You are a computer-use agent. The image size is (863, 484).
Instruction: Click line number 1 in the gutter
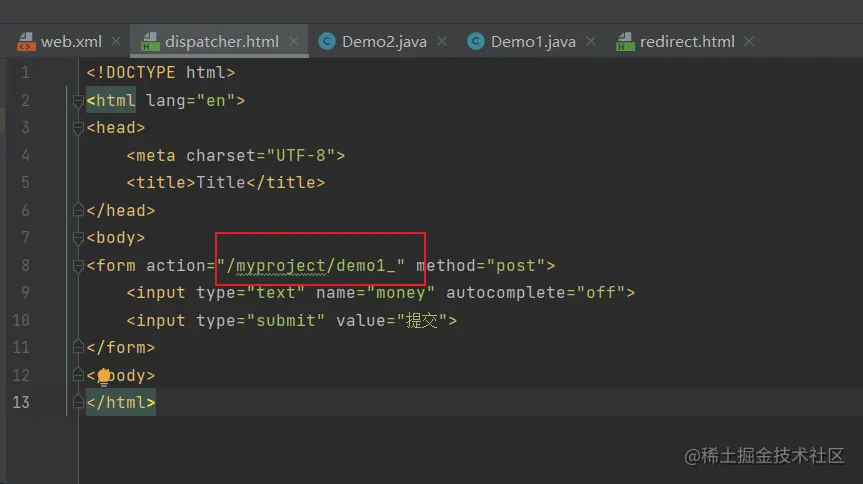(25, 73)
